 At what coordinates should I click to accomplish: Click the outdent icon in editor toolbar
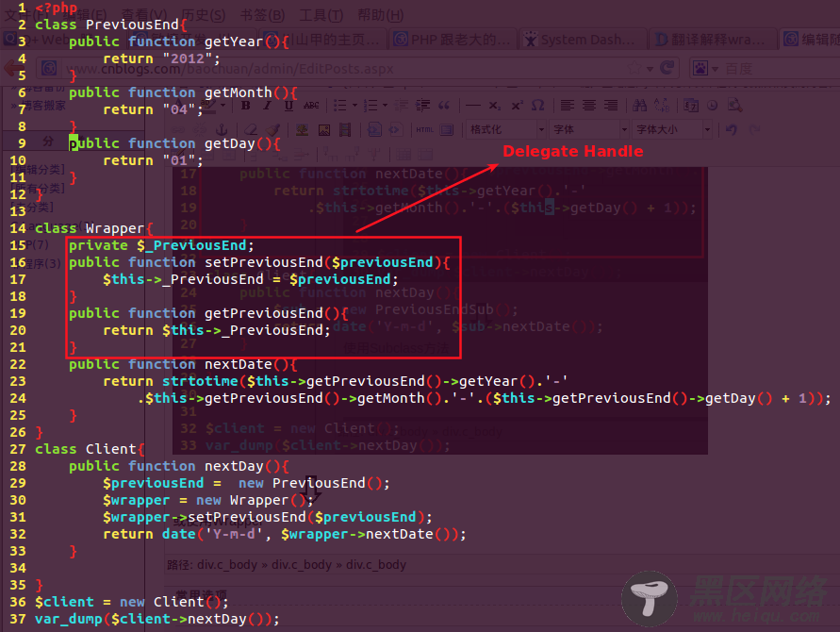[402, 106]
